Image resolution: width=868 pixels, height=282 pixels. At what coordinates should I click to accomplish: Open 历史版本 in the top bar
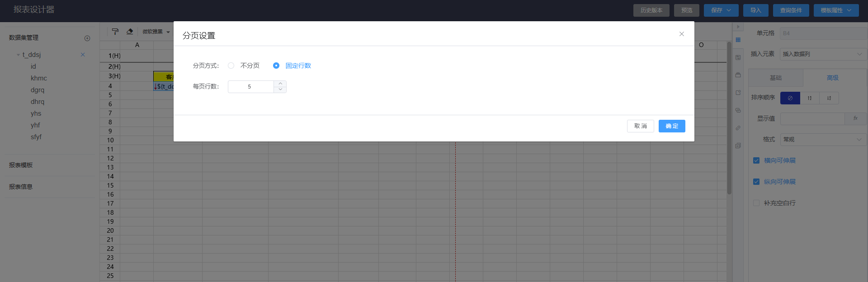[x=651, y=10]
